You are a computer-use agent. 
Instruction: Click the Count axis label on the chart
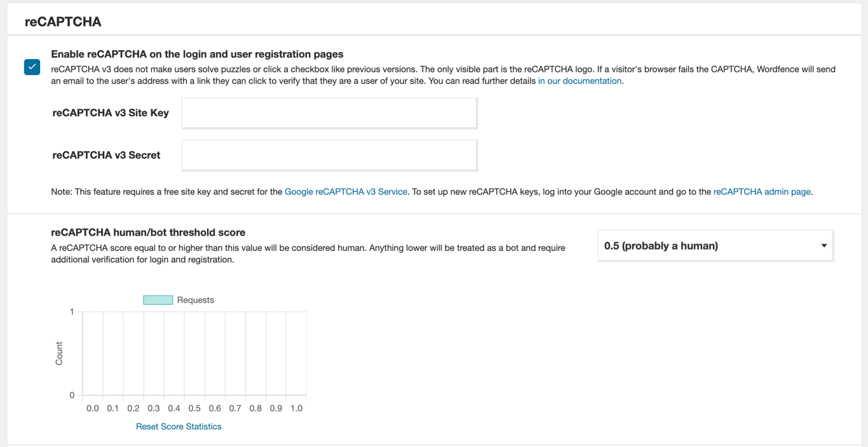(59, 352)
